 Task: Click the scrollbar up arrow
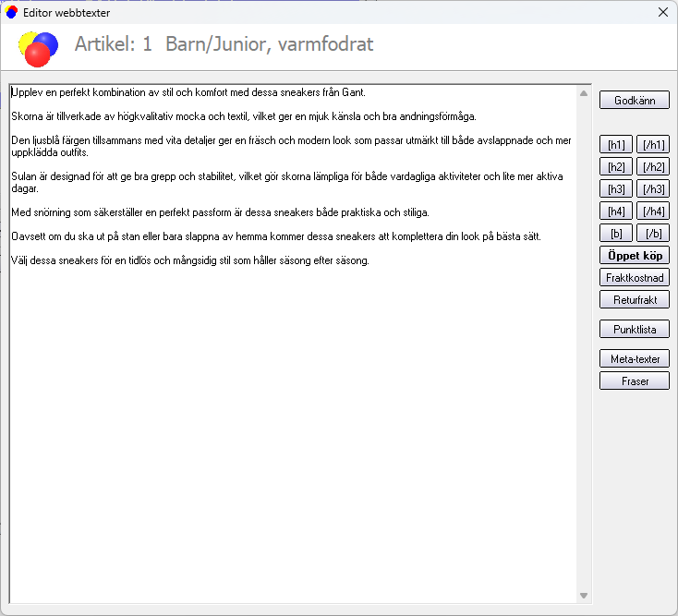[584, 93]
